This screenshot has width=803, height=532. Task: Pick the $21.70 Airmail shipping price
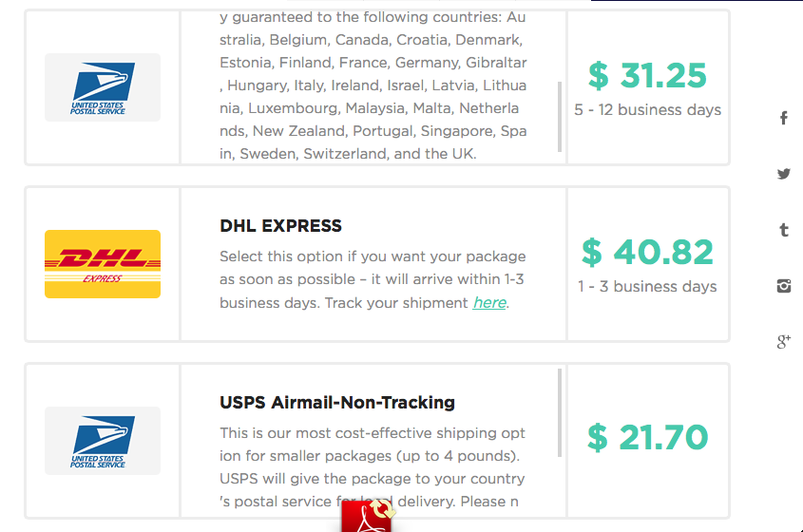point(647,437)
